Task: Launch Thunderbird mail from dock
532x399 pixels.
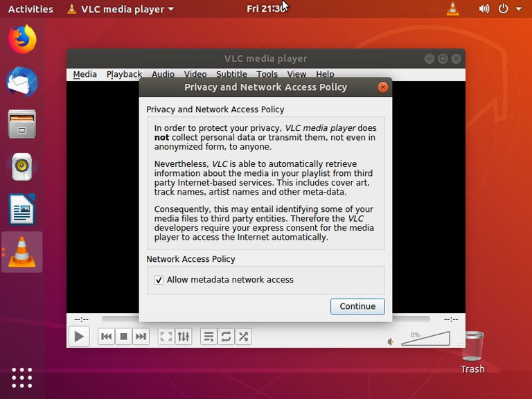Action: point(22,82)
